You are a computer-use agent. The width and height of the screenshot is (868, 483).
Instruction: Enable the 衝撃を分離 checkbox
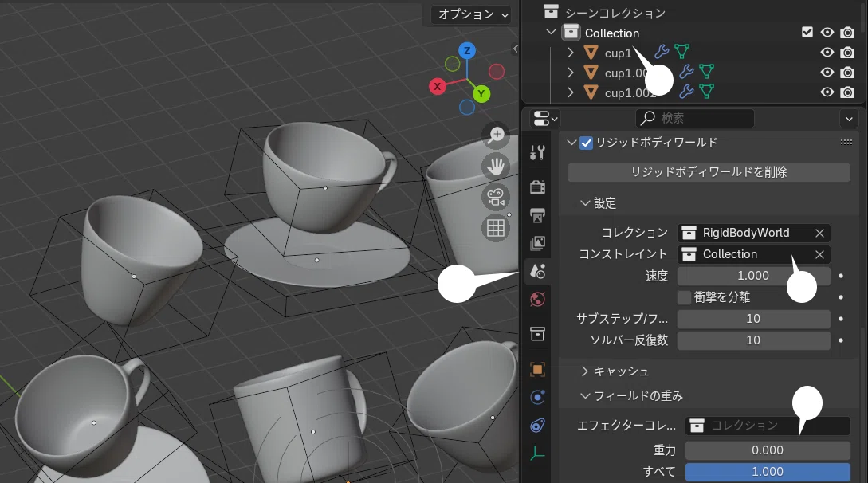[x=684, y=297]
